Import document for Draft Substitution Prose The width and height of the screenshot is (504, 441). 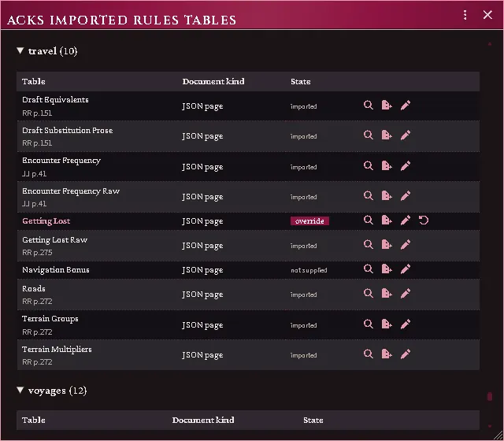[387, 135]
